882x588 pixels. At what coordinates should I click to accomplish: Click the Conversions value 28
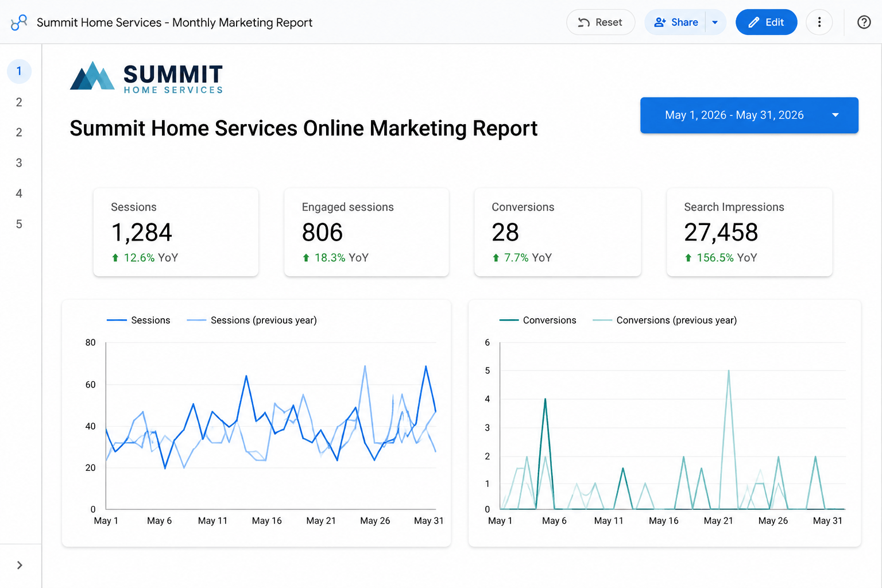tap(505, 233)
